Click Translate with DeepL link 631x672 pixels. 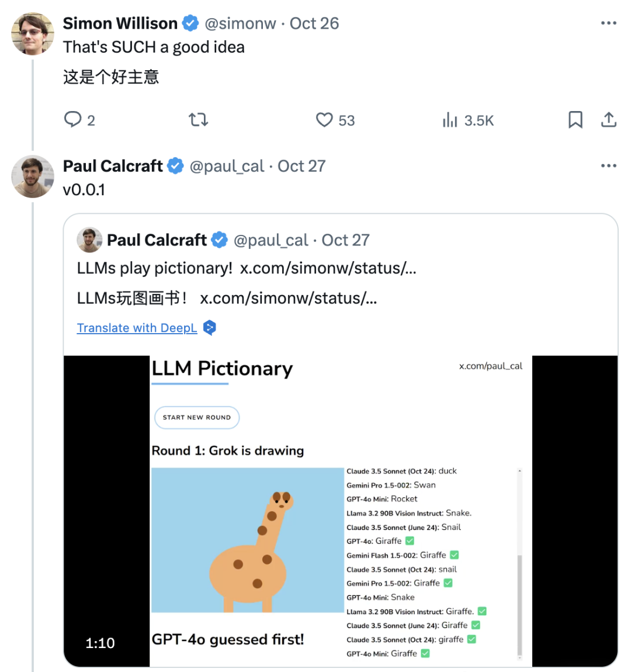pos(137,328)
